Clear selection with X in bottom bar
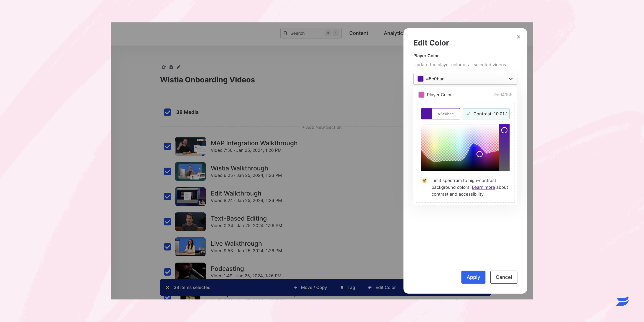 tap(168, 287)
